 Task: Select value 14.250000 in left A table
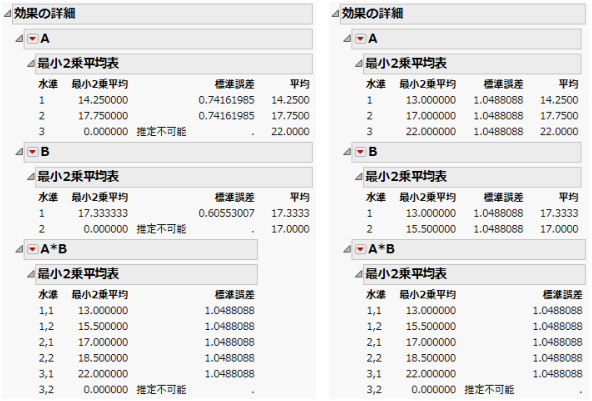point(103,100)
